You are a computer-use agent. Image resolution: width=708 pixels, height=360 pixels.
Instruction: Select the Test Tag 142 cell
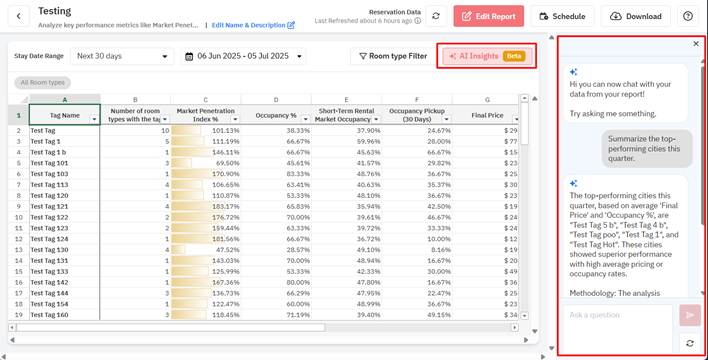click(65, 282)
